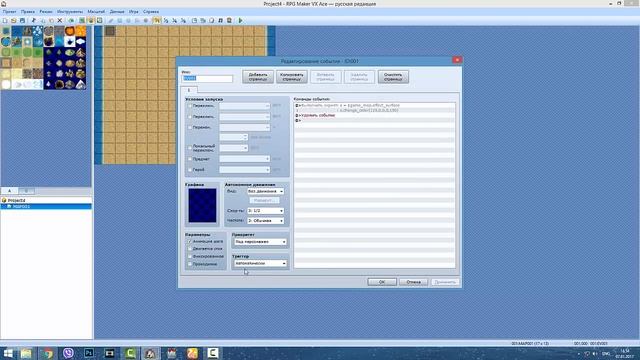The width and height of the screenshot is (640, 360).
Task: Switch to Region editing mode icon
Action: click(99, 20)
